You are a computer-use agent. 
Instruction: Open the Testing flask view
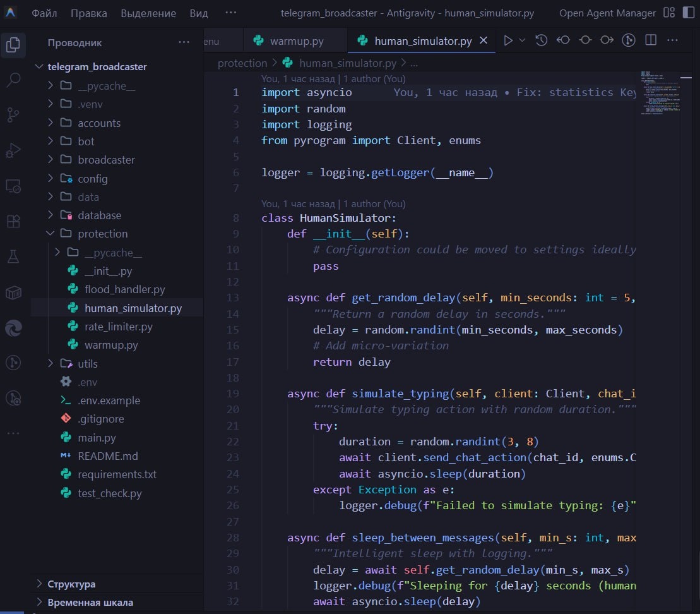point(13,256)
